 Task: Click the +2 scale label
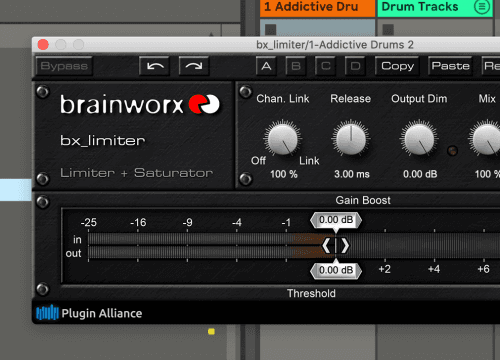(x=384, y=269)
